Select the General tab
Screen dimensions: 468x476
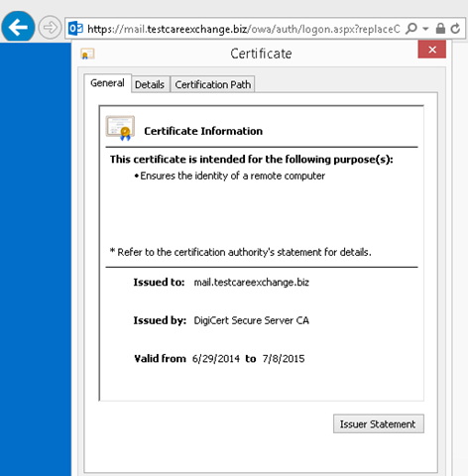pyautogui.click(x=107, y=83)
